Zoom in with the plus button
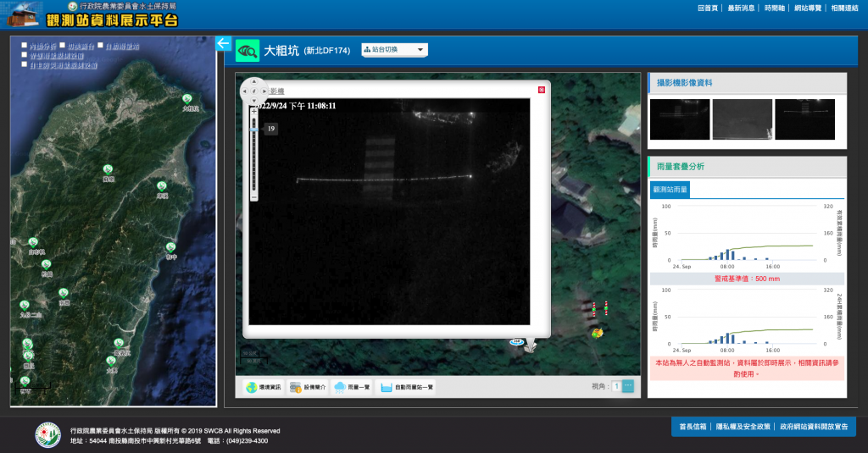 pyautogui.click(x=254, y=111)
